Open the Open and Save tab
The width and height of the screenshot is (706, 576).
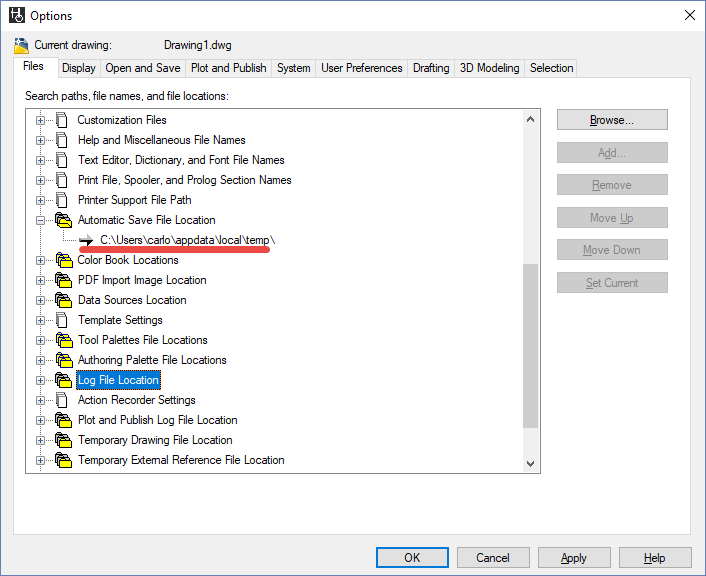[143, 68]
